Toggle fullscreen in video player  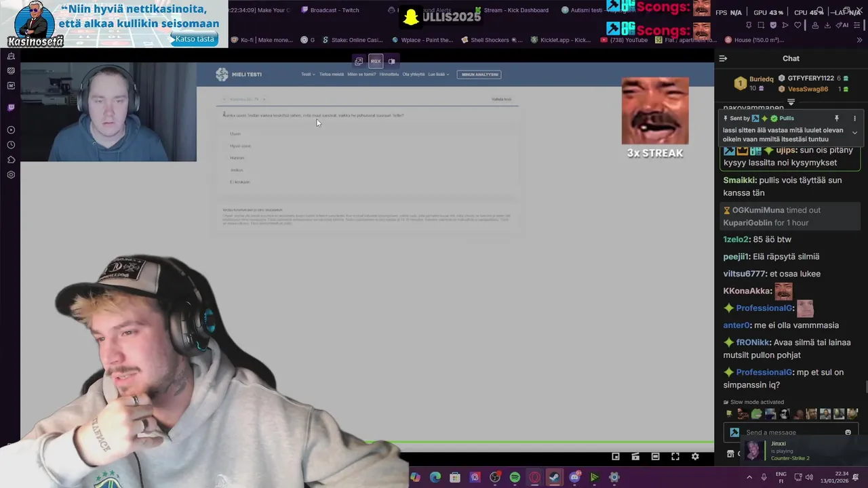pyautogui.click(x=675, y=457)
